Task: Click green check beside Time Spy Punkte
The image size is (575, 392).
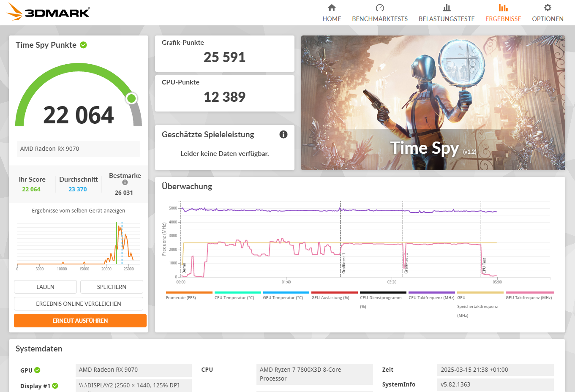Action: 84,45
